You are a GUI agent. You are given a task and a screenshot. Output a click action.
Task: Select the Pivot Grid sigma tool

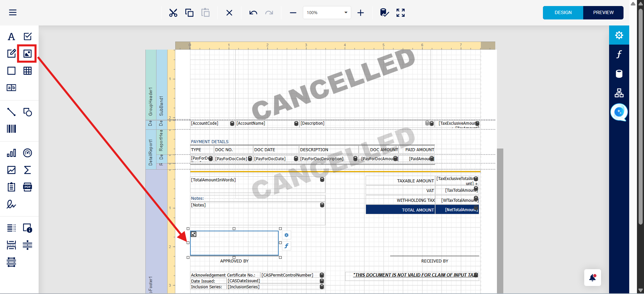coord(28,170)
